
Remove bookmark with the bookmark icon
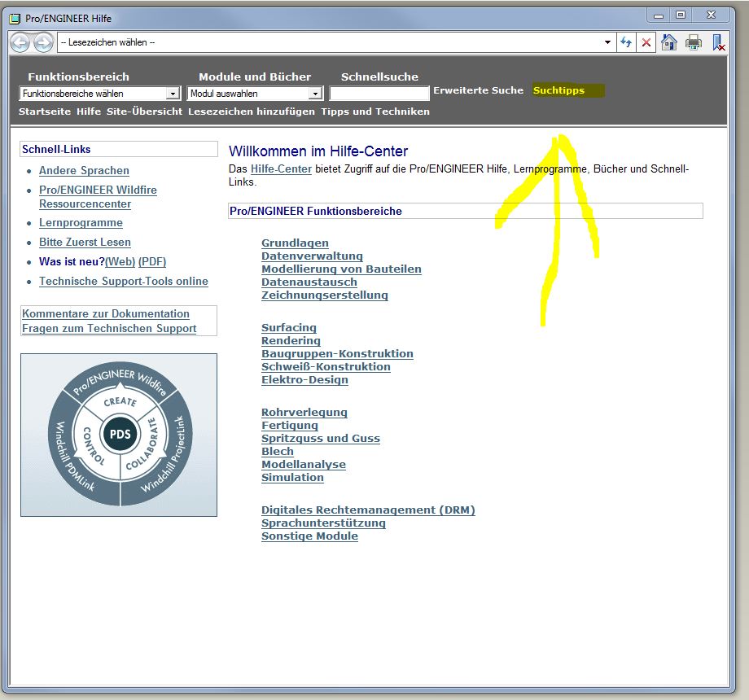click(718, 42)
